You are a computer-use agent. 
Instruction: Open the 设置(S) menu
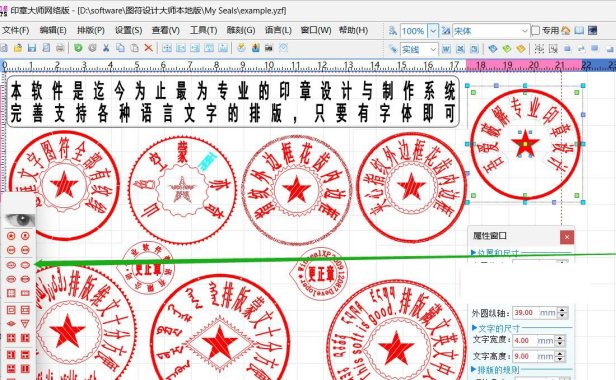click(128, 30)
